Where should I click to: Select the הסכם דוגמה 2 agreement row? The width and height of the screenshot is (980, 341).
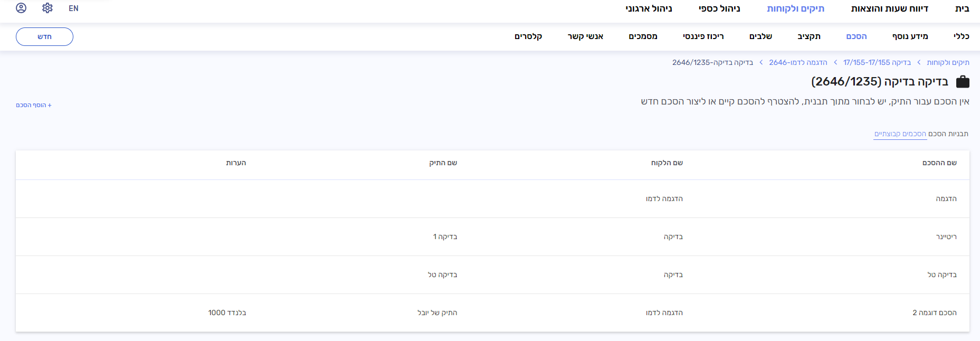tap(934, 313)
